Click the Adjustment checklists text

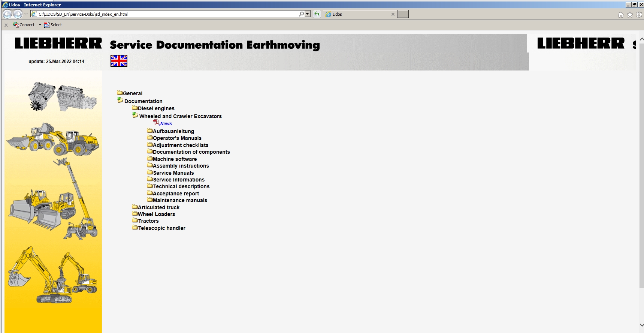coord(181,145)
